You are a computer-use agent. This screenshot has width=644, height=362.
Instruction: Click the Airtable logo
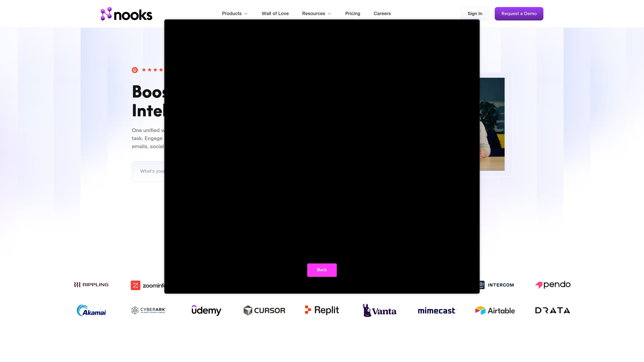click(495, 310)
